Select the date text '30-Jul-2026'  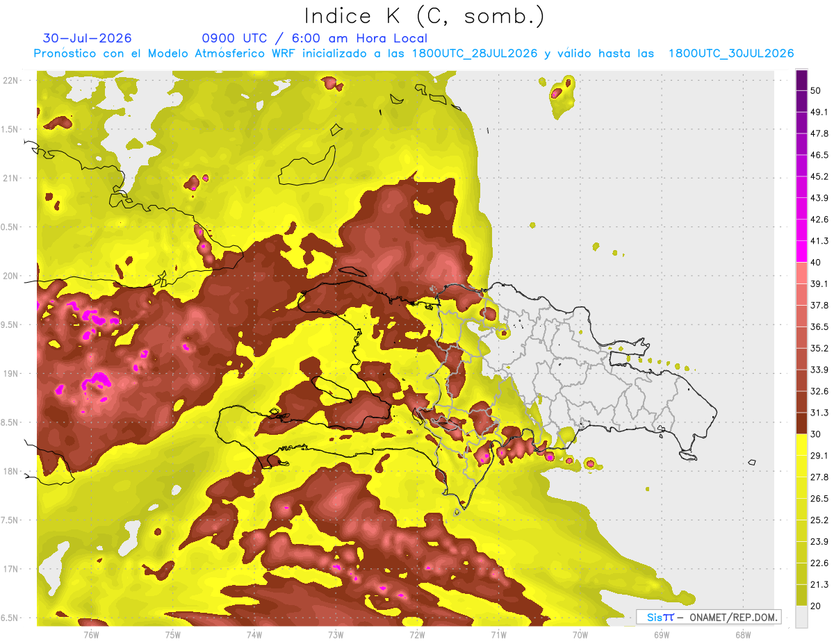point(88,38)
